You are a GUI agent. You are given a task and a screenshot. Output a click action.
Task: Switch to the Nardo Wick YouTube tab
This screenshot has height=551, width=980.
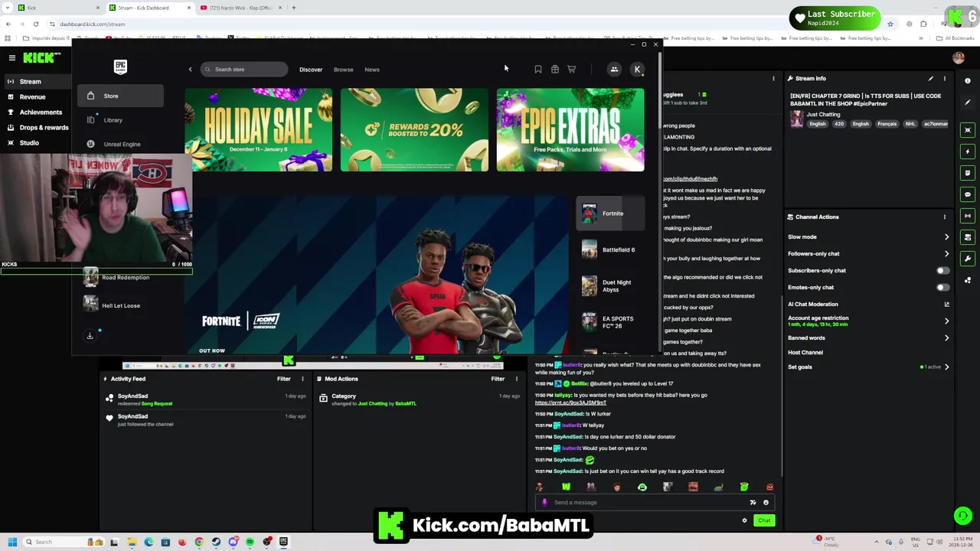point(240,8)
